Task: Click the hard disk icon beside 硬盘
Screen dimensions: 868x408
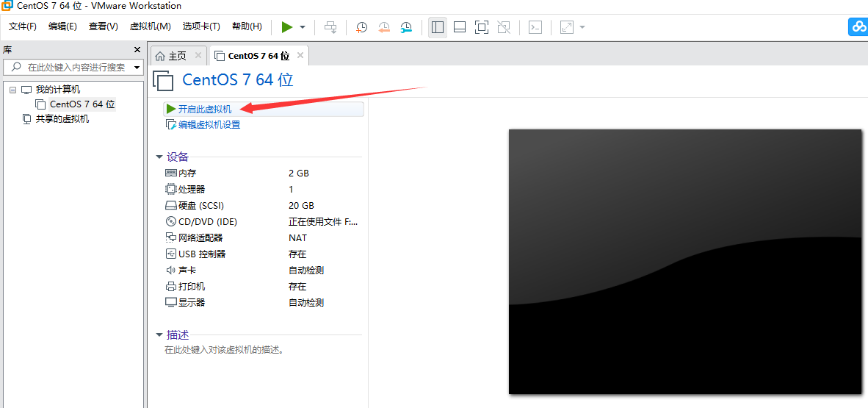Action: pos(170,206)
